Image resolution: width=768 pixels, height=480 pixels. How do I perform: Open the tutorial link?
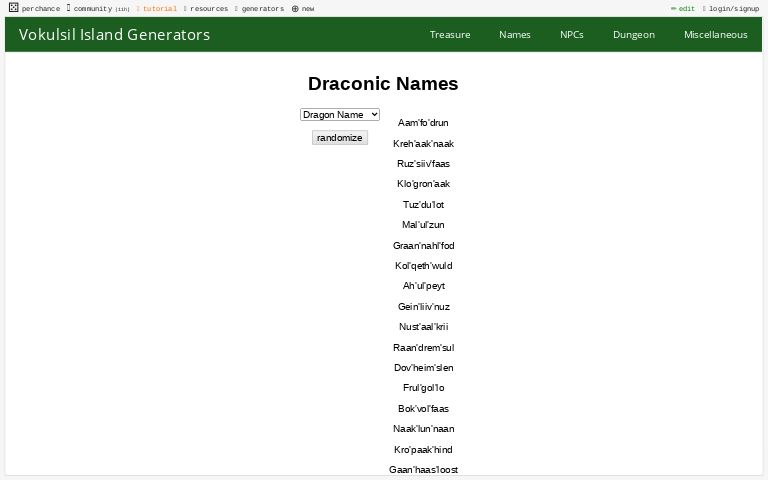(159, 8)
